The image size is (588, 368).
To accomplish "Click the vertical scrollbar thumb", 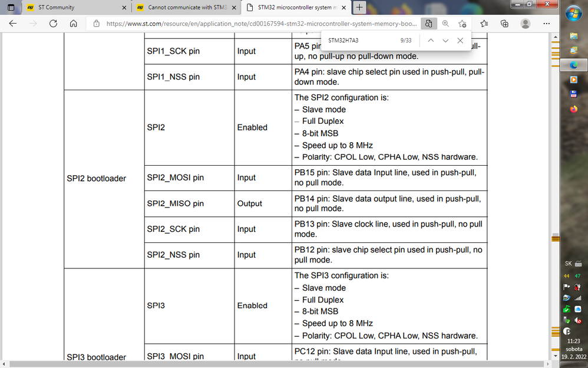I will click(556, 238).
